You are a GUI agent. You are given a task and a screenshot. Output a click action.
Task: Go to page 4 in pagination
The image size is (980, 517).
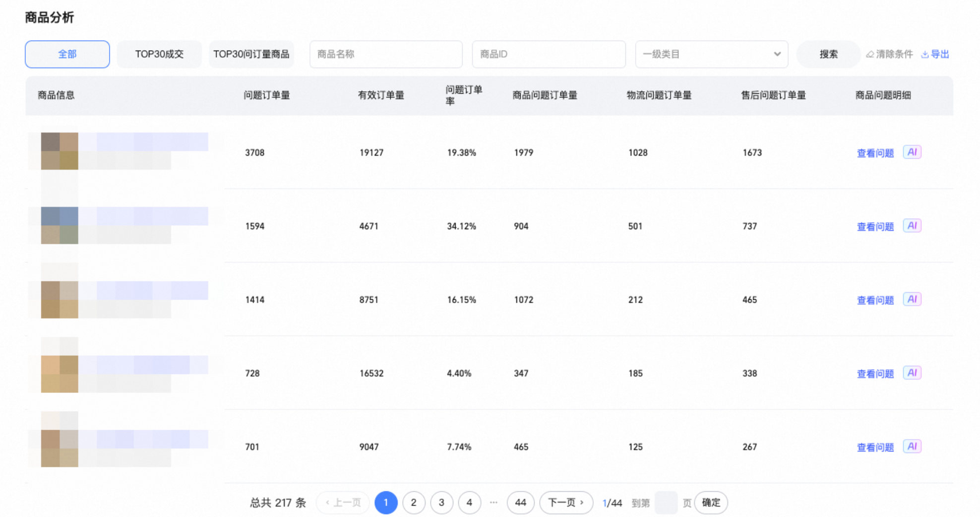coord(469,503)
